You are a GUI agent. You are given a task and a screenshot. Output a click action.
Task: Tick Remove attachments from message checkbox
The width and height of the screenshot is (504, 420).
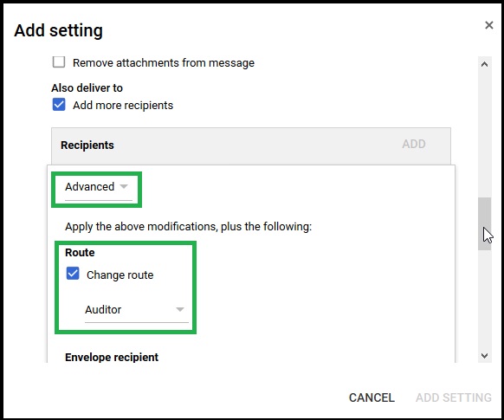pos(59,62)
